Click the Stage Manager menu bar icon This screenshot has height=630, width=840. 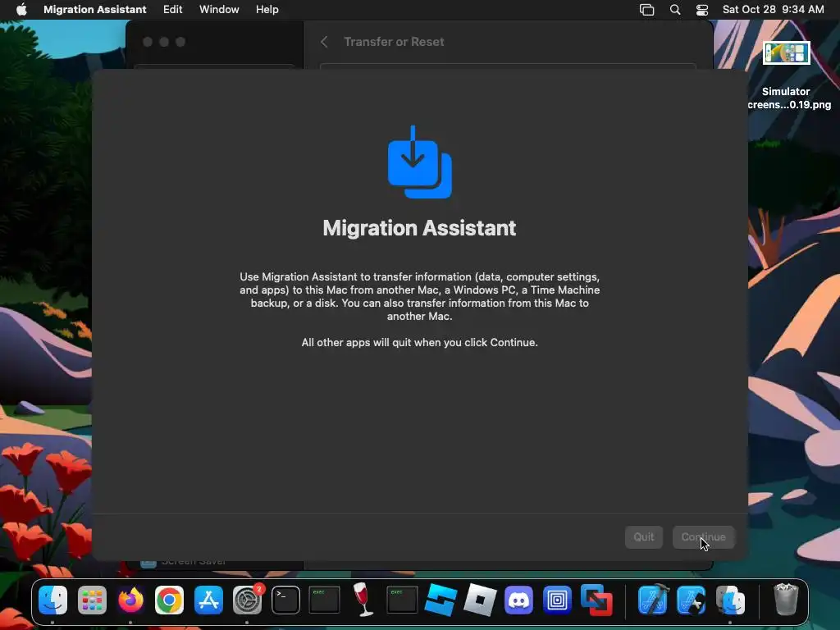[646, 10]
